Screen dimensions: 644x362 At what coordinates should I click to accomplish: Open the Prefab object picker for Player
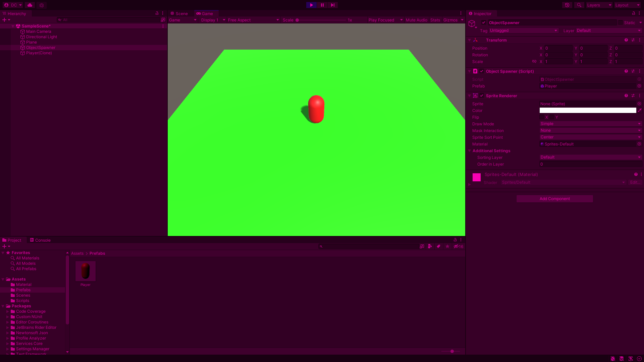[x=639, y=86]
